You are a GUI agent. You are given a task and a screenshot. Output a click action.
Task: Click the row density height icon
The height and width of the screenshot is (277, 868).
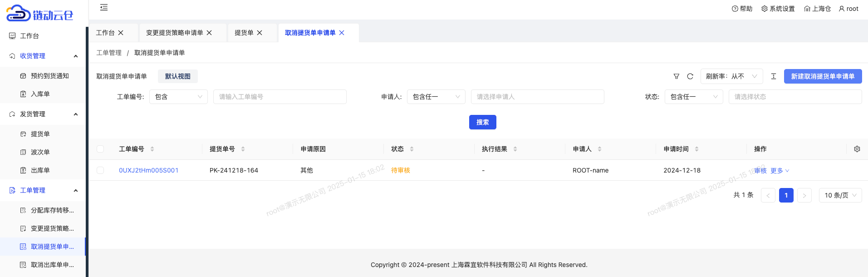773,76
